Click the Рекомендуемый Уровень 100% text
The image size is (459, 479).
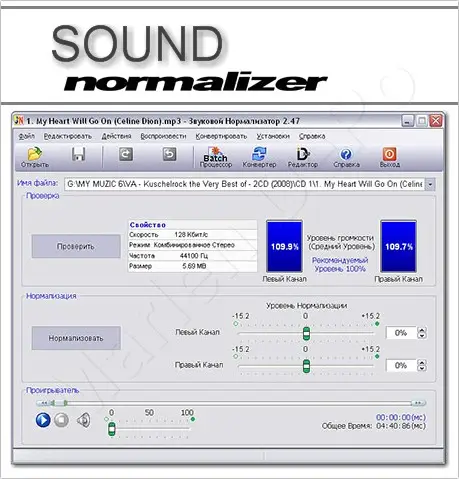pos(340,264)
